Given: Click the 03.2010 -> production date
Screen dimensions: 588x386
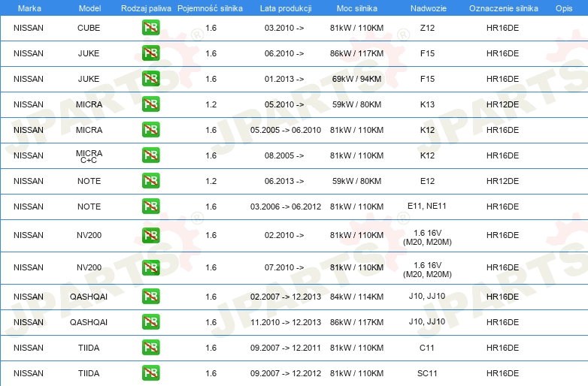Looking at the screenshot, I should tap(284, 28).
